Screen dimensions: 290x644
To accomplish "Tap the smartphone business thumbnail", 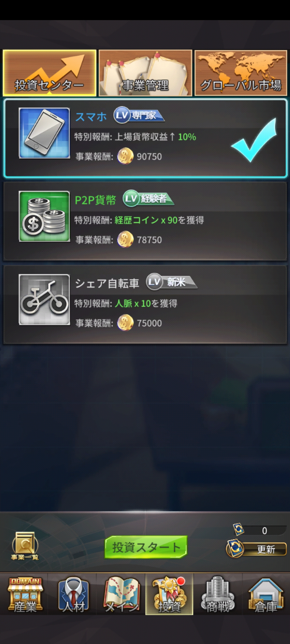I will 44,133.
